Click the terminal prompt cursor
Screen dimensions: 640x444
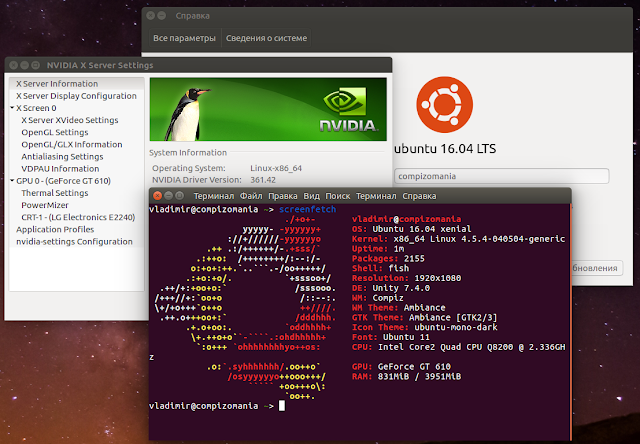click(282, 406)
